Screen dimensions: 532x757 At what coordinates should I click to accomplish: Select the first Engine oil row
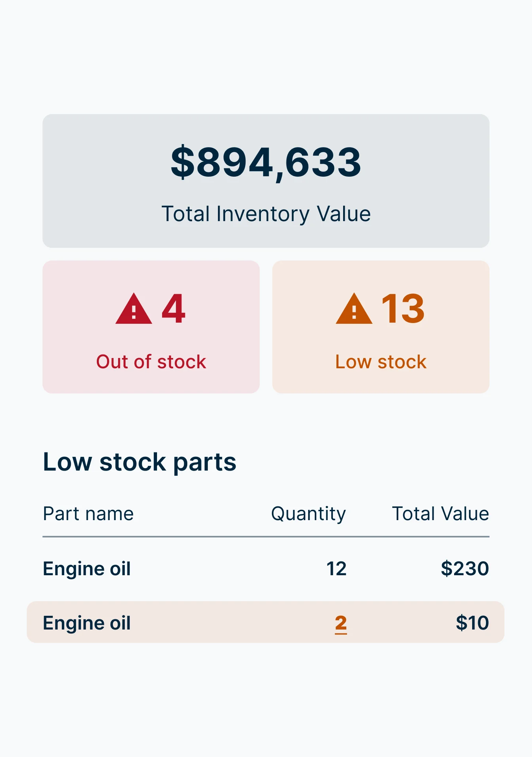tap(266, 568)
